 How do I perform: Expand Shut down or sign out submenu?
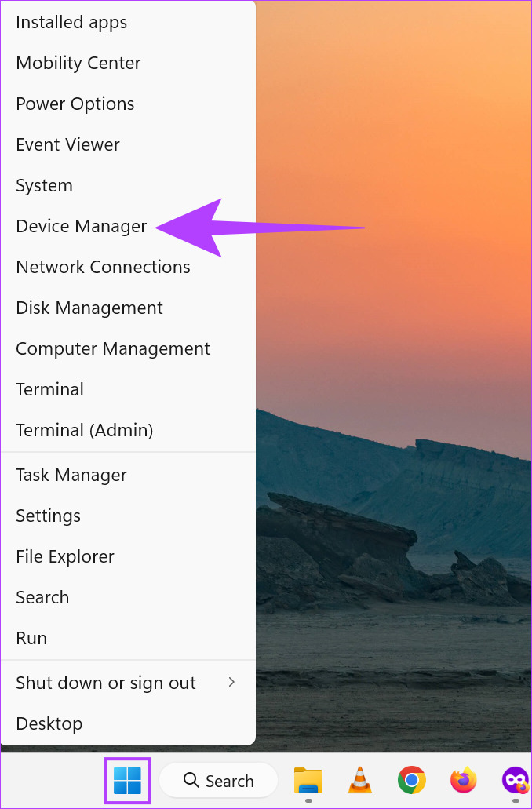(128, 683)
